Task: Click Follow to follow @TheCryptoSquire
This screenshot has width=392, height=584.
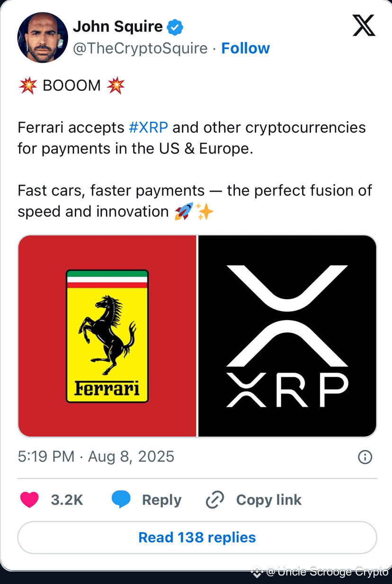Action: coord(245,48)
